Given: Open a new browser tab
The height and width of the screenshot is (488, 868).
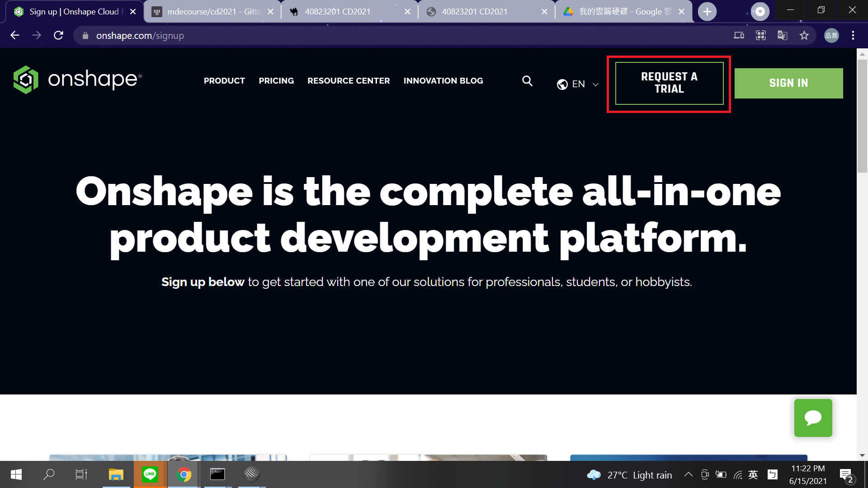Looking at the screenshot, I should tap(707, 12).
